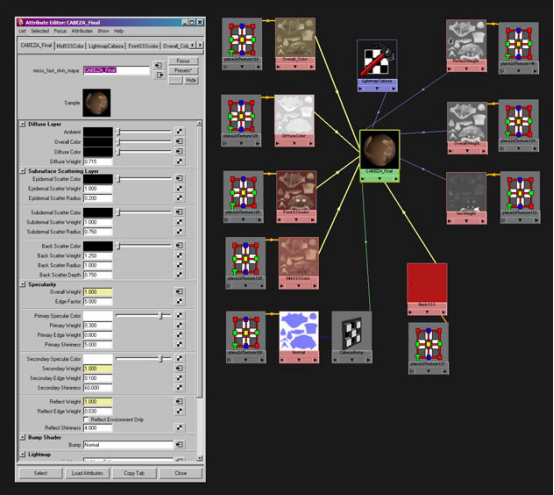
Task: Enable Reflect Environment Only checkbox
Action: [86, 419]
